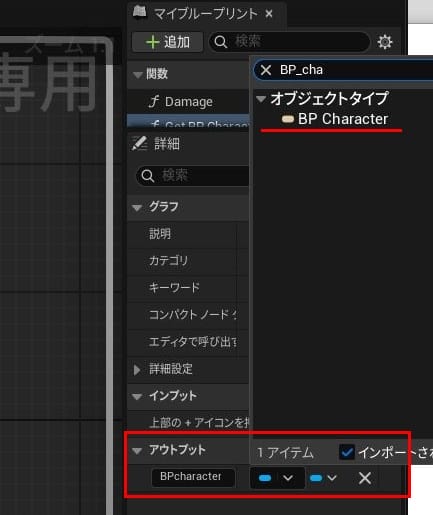Select the 詳細 details tab
The height and width of the screenshot is (515, 433).
(167, 144)
